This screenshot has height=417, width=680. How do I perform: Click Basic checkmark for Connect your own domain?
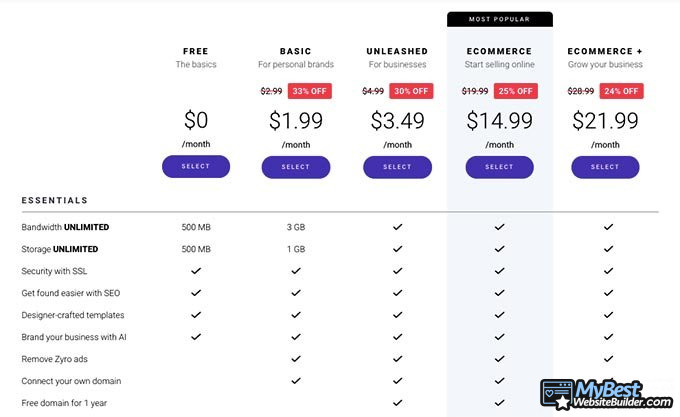tap(296, 381)
